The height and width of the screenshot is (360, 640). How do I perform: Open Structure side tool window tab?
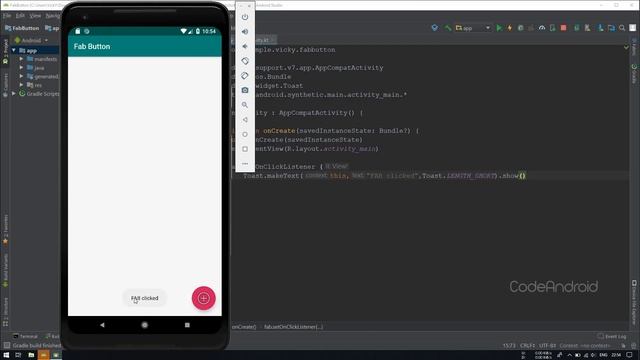(x=5, y=312)
